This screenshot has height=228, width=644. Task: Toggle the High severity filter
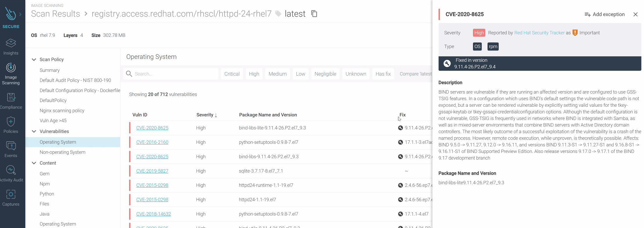click(x=254, y=74)
